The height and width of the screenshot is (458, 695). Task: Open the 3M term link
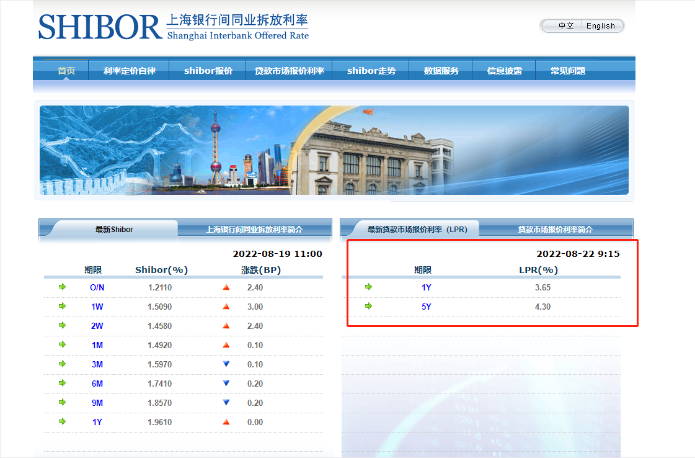pos(97,364)
